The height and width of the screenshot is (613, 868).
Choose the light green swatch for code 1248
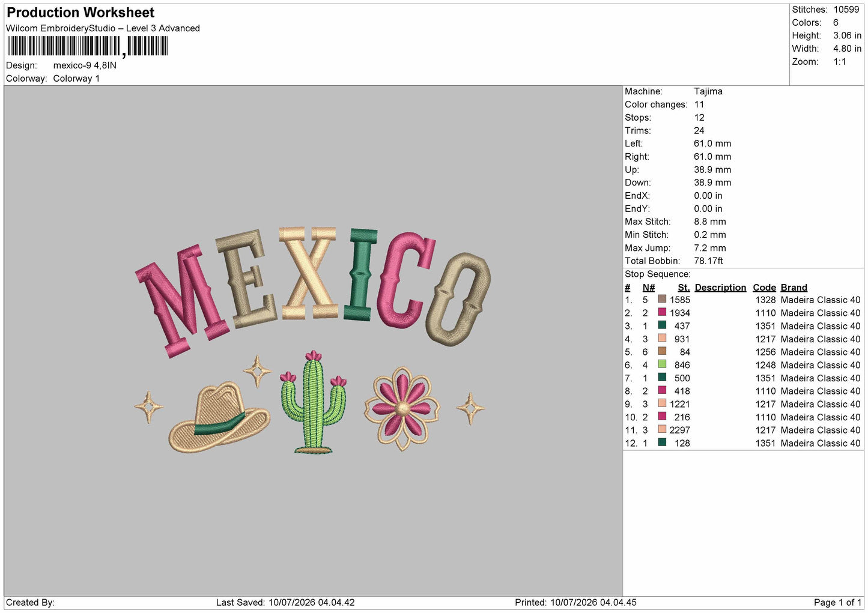pos(662,364)
